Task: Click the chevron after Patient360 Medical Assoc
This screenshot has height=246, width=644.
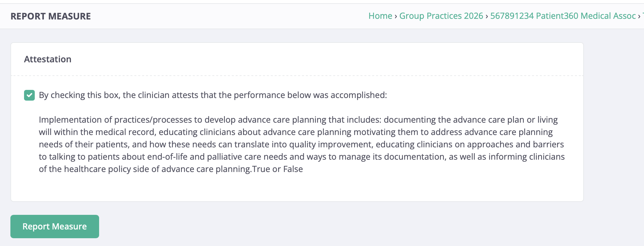Action: click(x=639, y=16)
